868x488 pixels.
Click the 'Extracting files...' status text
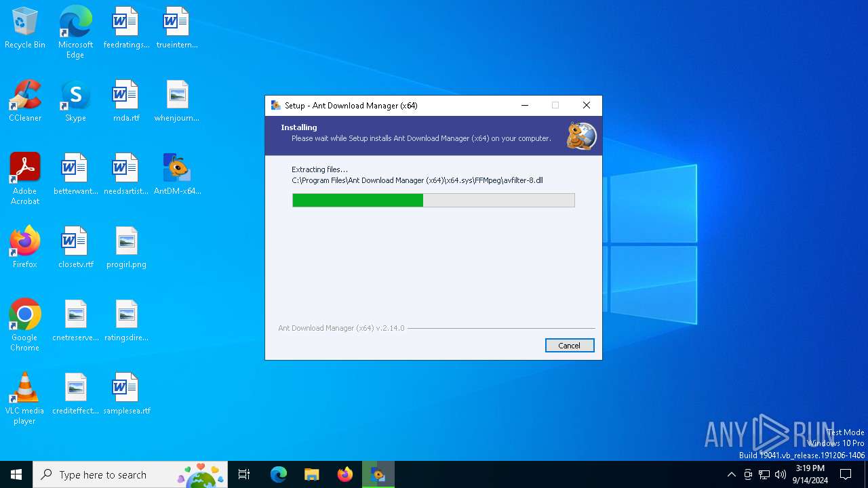pos(319,169)
